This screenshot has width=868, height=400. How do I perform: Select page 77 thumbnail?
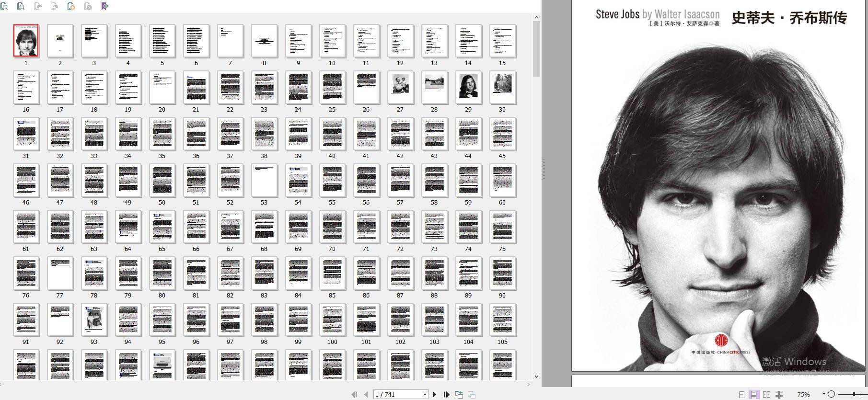coord(60,273)
